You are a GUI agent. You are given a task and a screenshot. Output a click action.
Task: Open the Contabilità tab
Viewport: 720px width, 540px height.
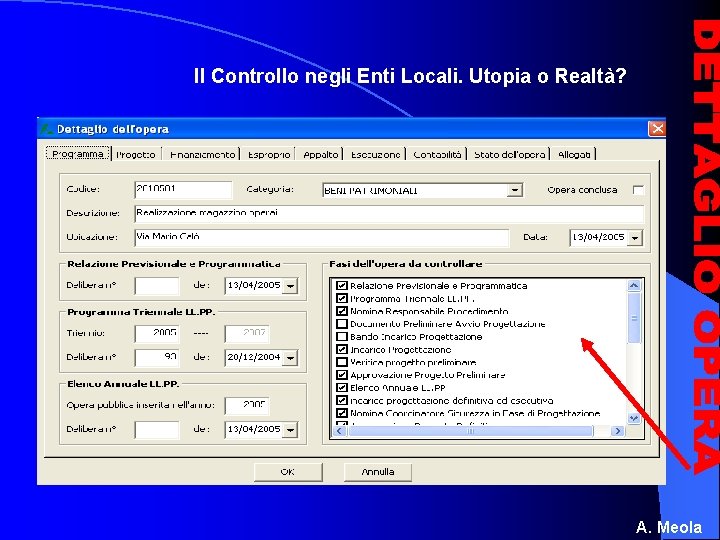(437, 155)
